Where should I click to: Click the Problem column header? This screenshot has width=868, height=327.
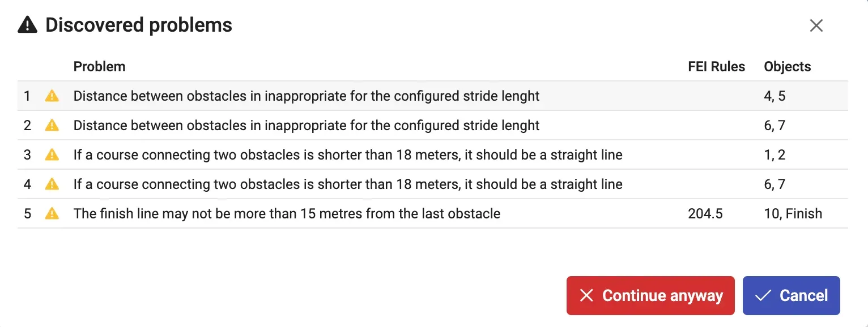99,67
